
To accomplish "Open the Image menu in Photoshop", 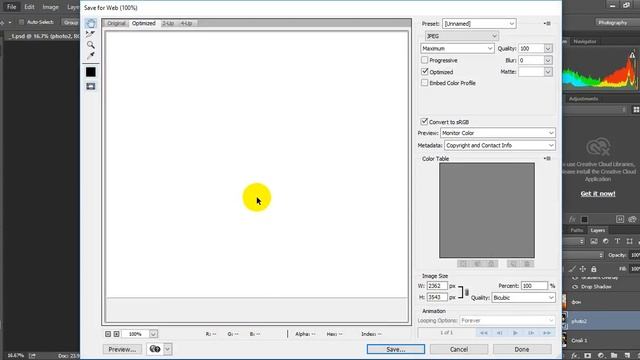I will click(51, 7).
